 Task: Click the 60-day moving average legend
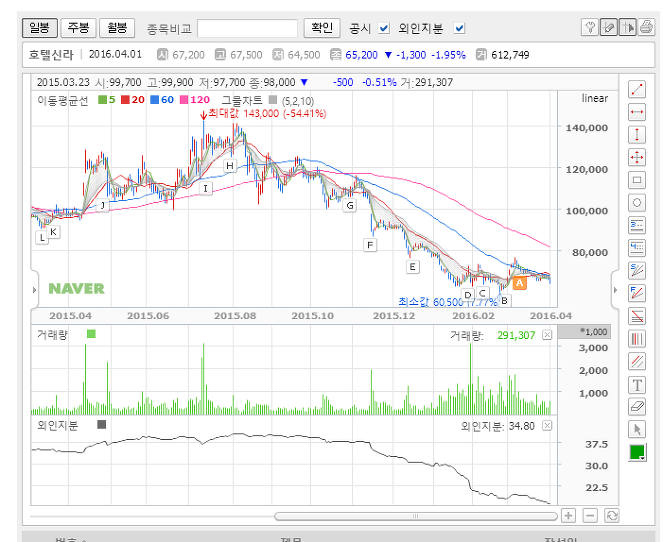click(162, 100)
